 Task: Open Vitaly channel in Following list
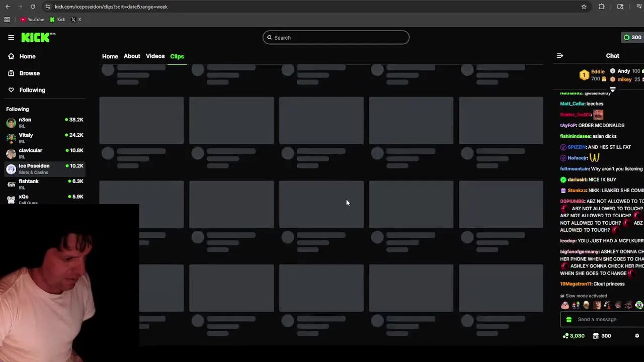pos(45,138)
